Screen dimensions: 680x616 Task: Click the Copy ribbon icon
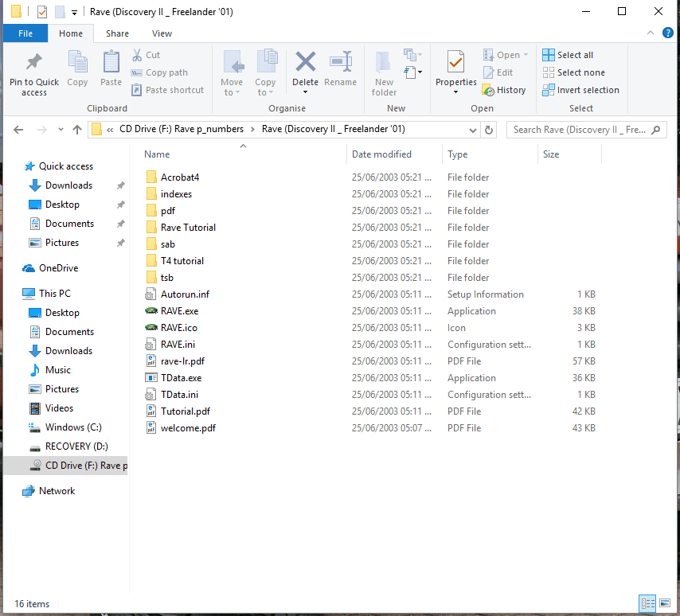[77, 68]
